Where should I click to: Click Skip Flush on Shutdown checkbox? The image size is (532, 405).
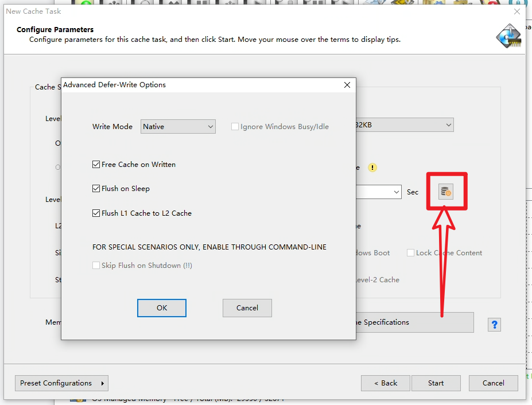96,266
